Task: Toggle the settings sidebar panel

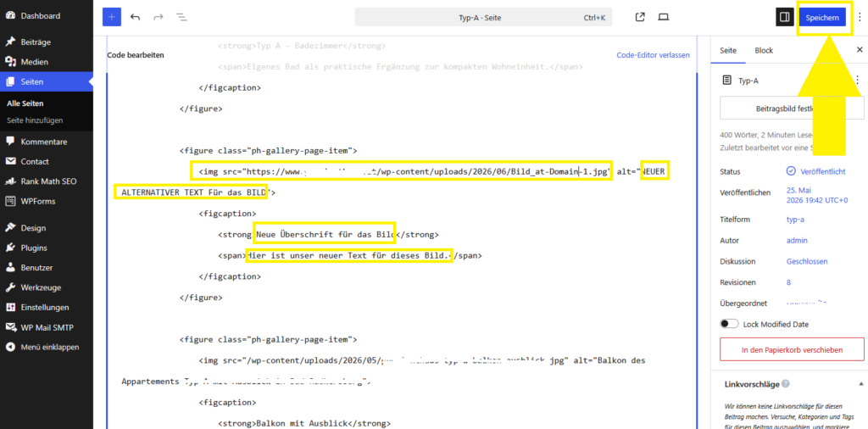Action: [784, 17]
